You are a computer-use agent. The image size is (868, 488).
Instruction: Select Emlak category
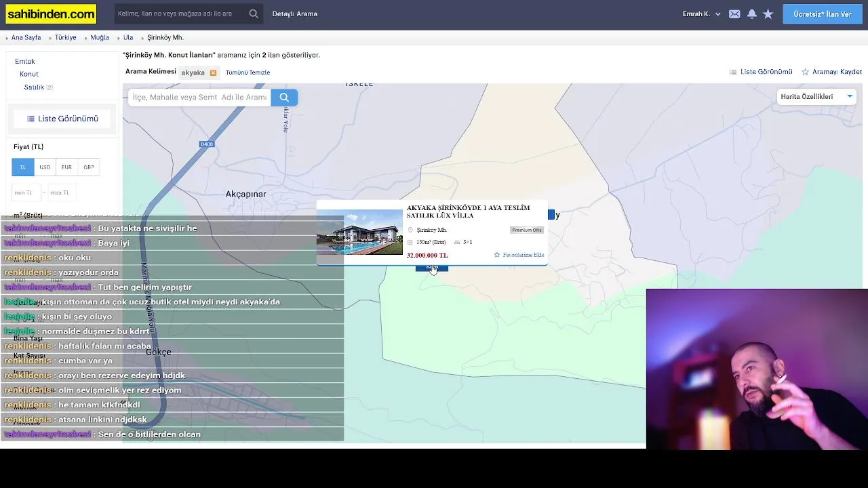pyautogui.click(x=25, y=61)
